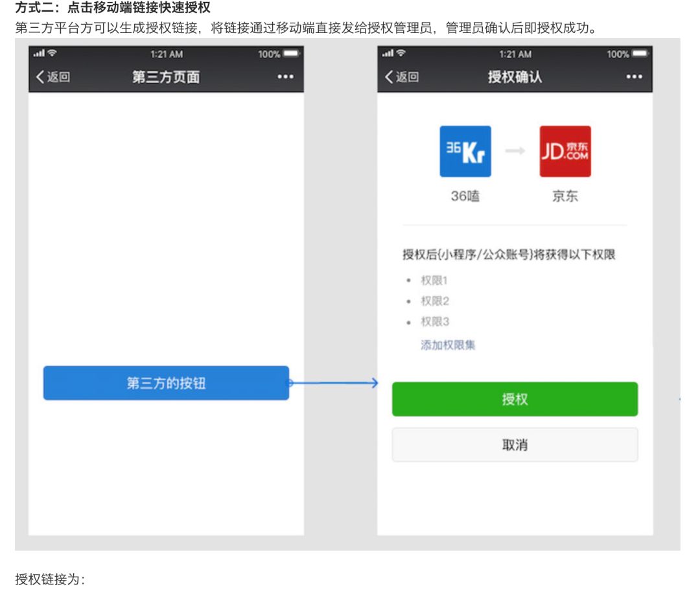Viewport: 700px width, 600px height.
Task: Open the three-dot menu on 第三方页面
Action: (285, 77)
